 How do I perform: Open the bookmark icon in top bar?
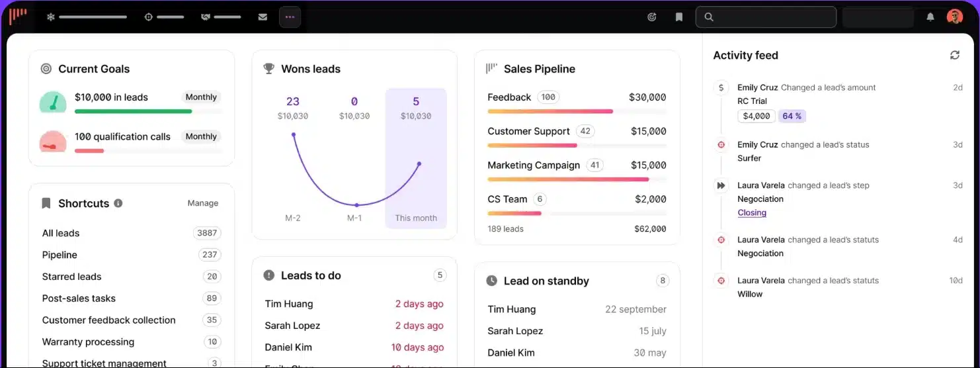678,17
